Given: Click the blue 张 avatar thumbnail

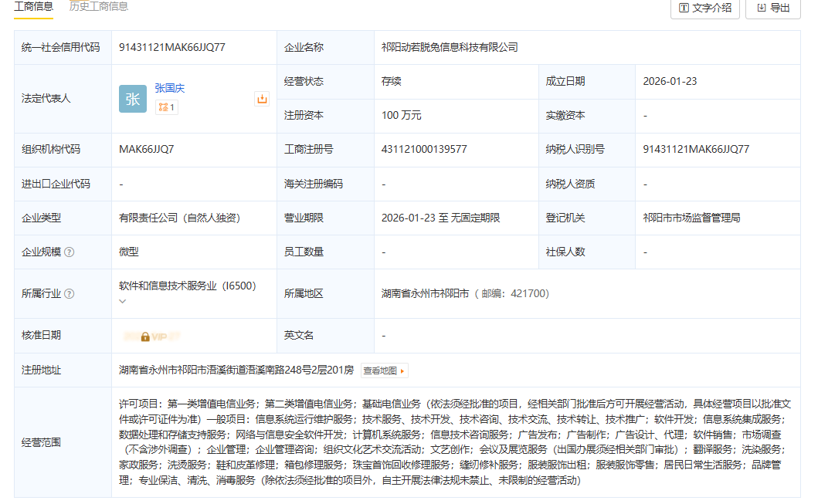Looking at the screenshot, I should 133,99.
